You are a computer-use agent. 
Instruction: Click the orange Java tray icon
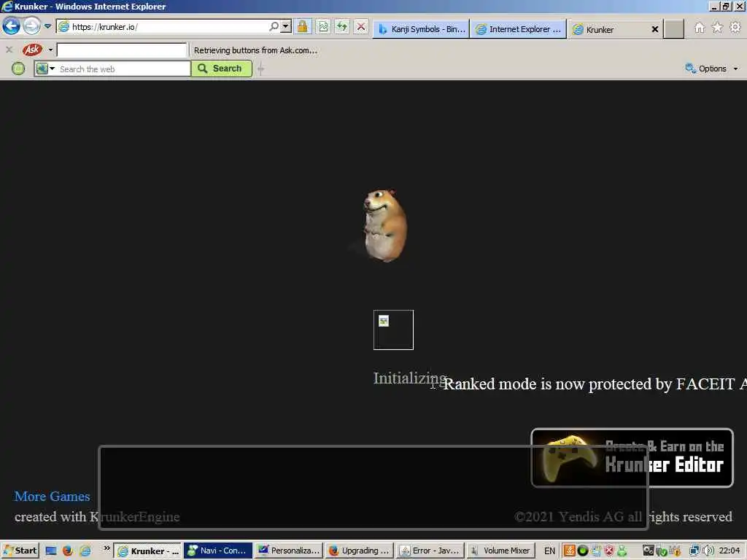(x=569, y=551)
